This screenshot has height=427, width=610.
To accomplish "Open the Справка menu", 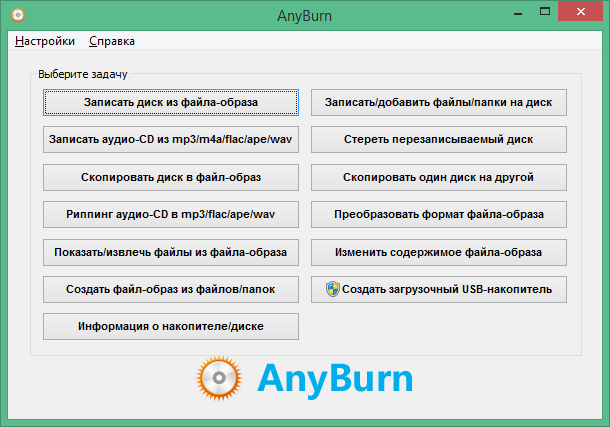I will (112, 41).
